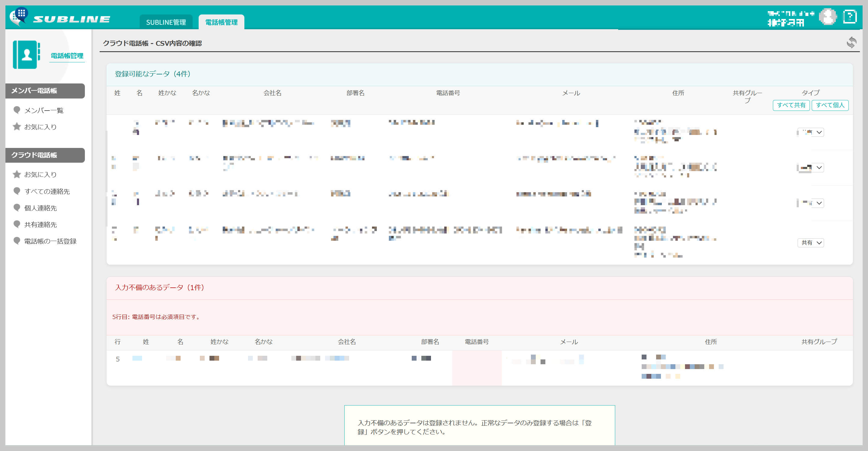Screen dimensions: 868x451
Task: Click the SUBLINE logo icon
Action: pyautogui.click(x=19, y=16)
